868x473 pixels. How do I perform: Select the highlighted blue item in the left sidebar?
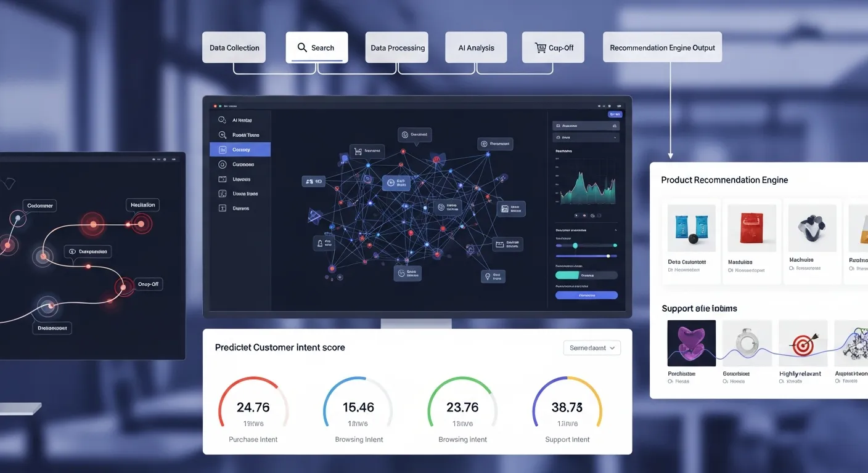click(x=240, y=150)
